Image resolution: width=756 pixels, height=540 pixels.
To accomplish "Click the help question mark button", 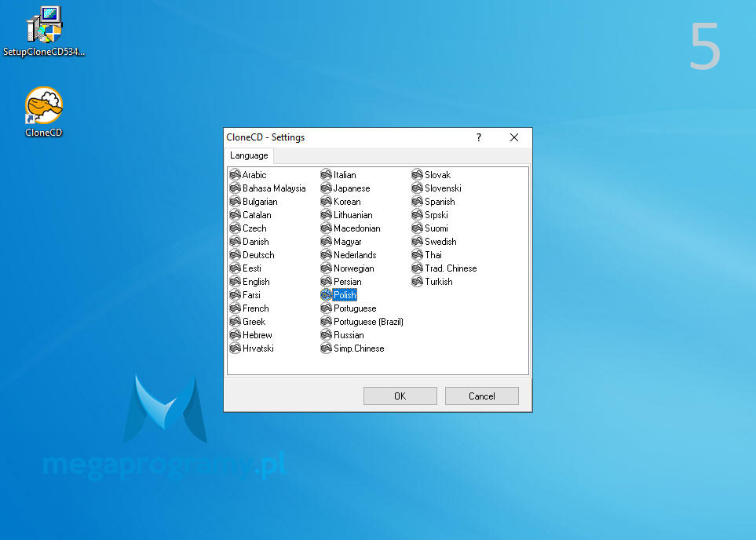I will click(x=479, y=137).
